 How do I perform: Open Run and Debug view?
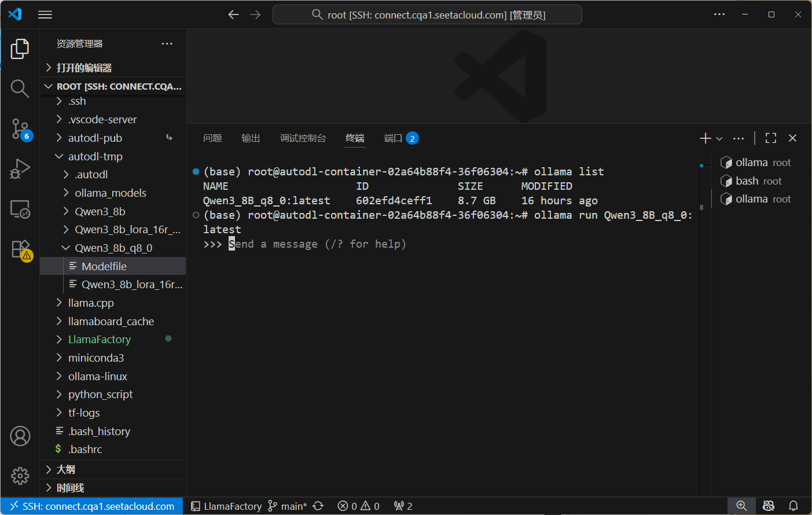pos(20,169)
